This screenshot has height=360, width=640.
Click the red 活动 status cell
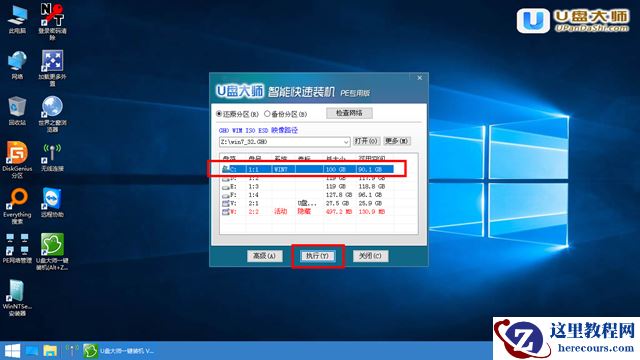[x=280, y=211]
